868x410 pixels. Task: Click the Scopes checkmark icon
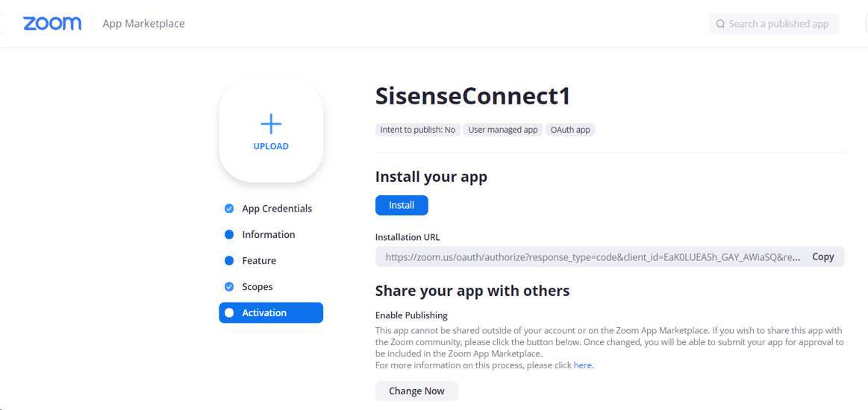pos(229,287)
